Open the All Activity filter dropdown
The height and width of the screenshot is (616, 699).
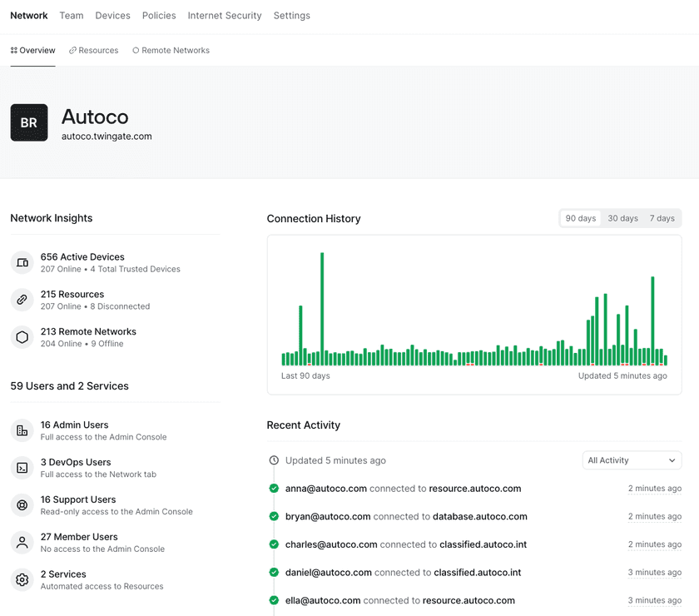pyautogui.click(x=632, y=460)
